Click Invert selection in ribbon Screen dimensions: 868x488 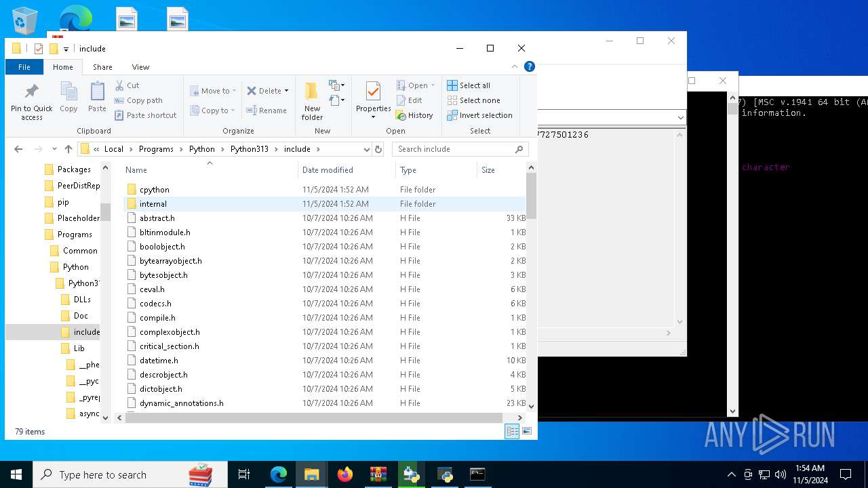pyautogui.click(x=479, y=115)
